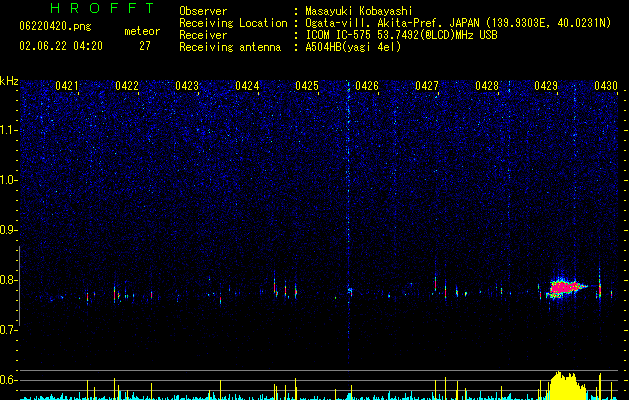Click the large yellow intensity peak at bottom right
Viewport: 629px width, 400px height.
(566, 386)
